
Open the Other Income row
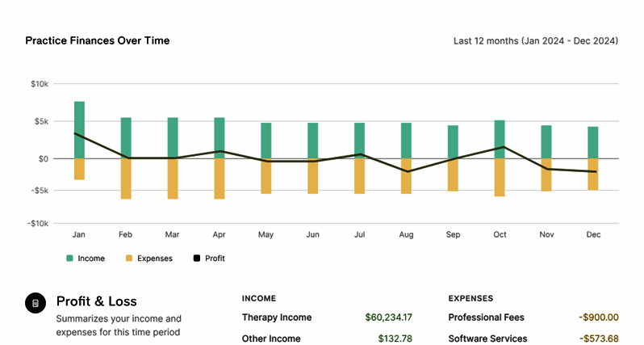271,339
